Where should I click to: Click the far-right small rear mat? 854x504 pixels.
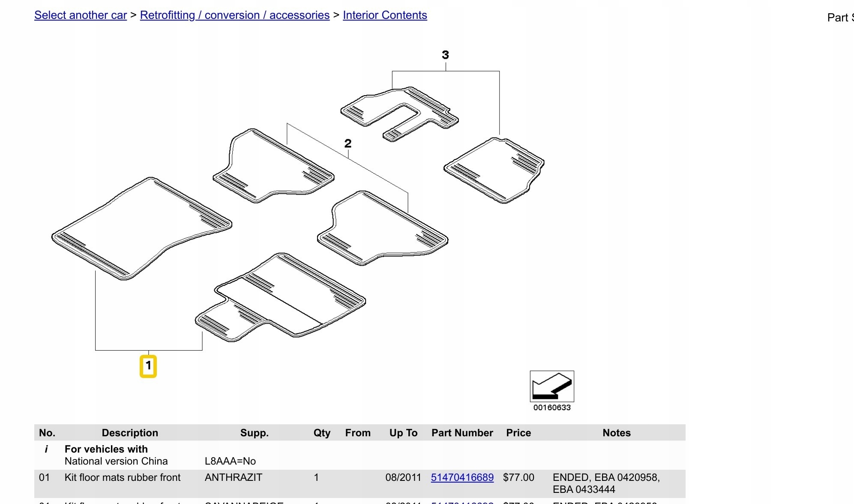tap(495, 170)
